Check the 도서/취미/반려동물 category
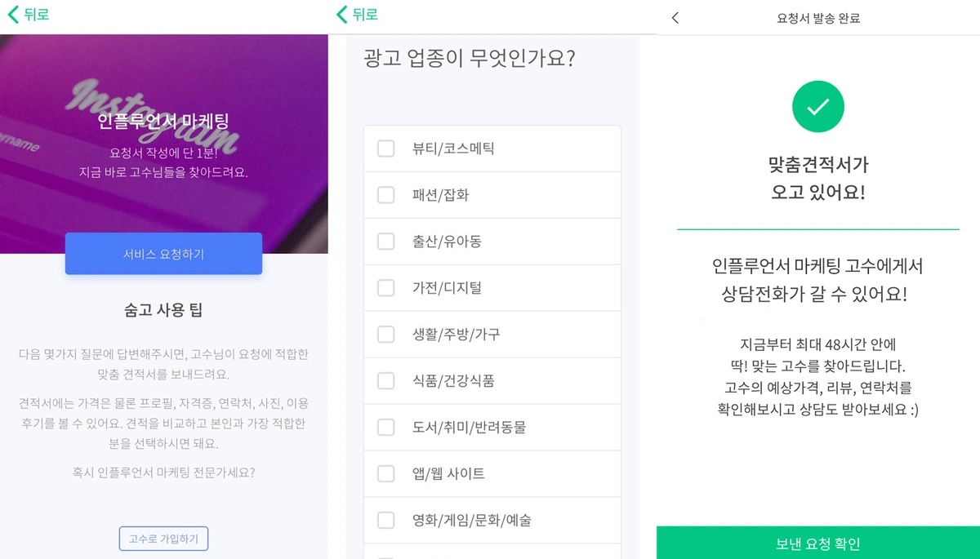Screen dimensions: 980x559 pyautogui.click(x=386, y=427)
